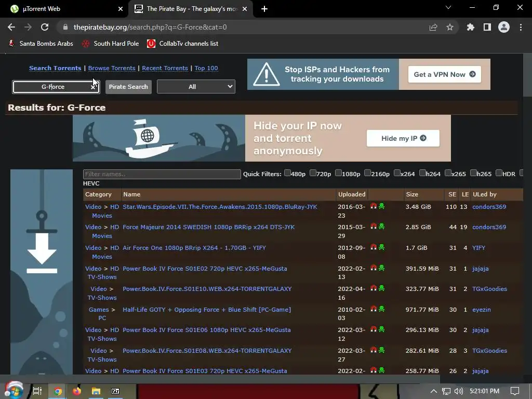Clear the G-Force search box with the X

click(92, 87)
